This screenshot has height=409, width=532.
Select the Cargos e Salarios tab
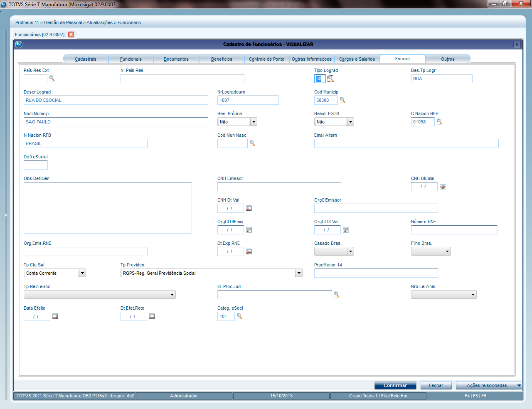357,59
